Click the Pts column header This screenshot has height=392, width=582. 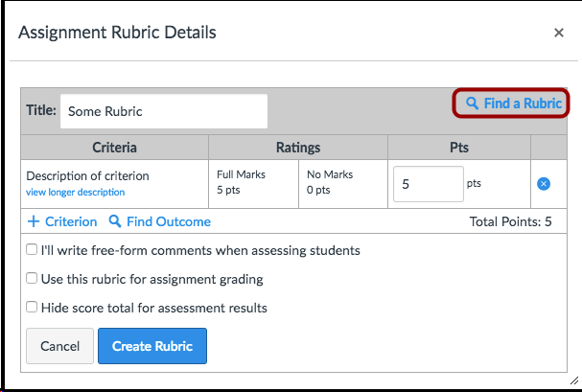pyautogui.click(x=459, y=148)
